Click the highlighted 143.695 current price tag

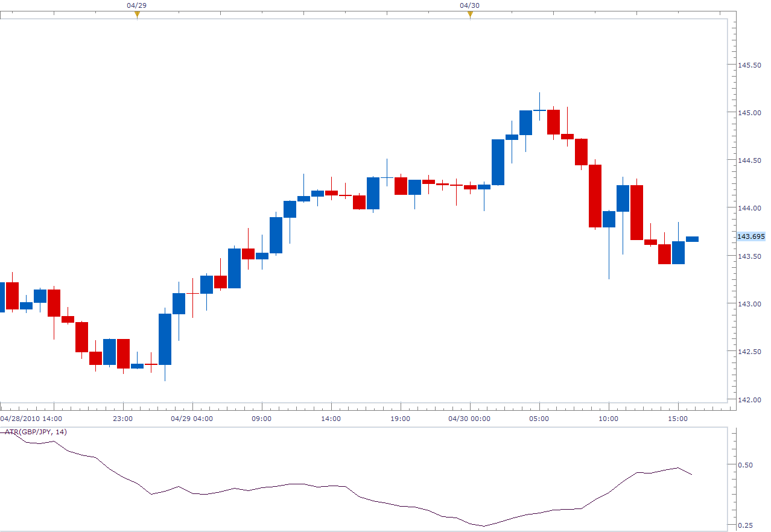point(750,236)
